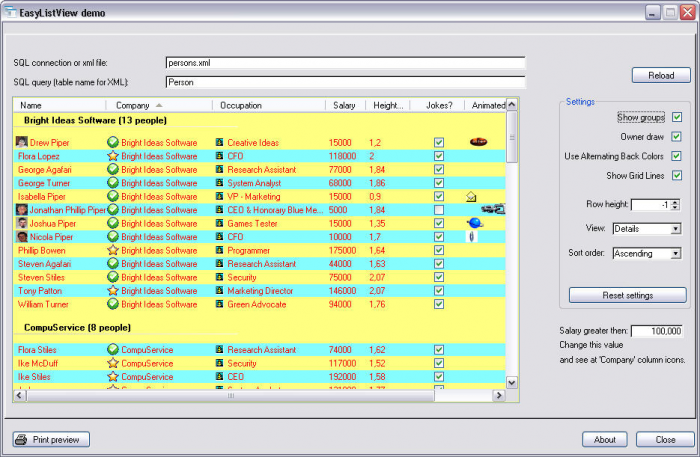
Task: Toggle Jokes checkbox in Flora Lopez's row
Action: point(439,156)
